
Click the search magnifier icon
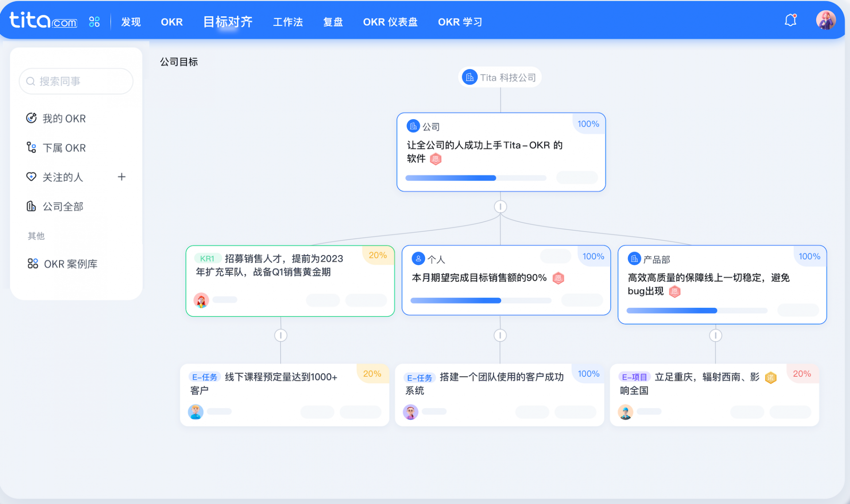31,81
